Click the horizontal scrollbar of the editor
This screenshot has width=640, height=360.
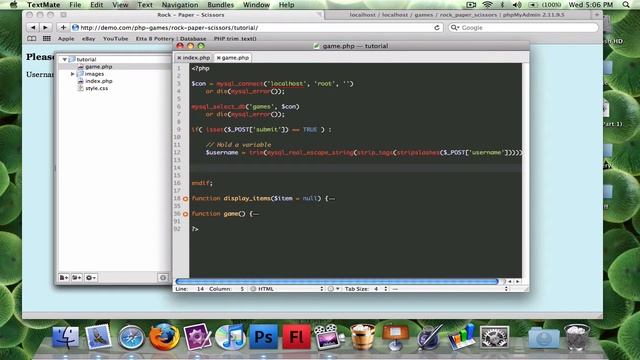pos(337,282)
